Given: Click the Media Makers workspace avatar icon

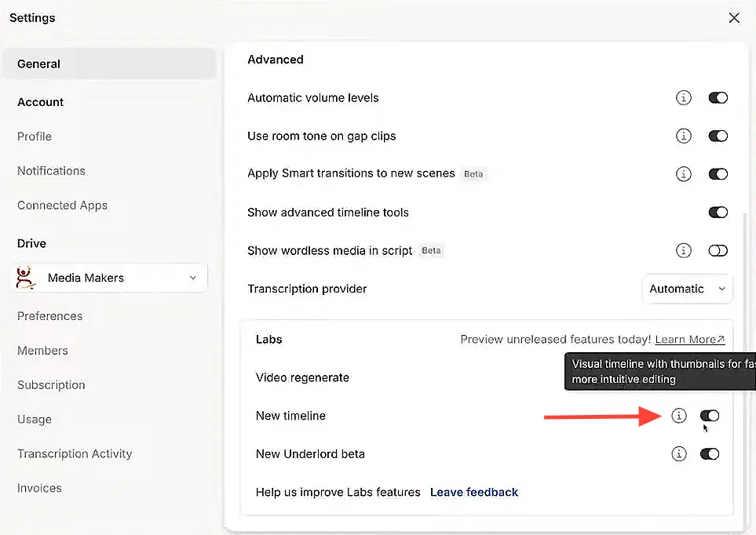Looking at the screenshot, I should [25, 277].
